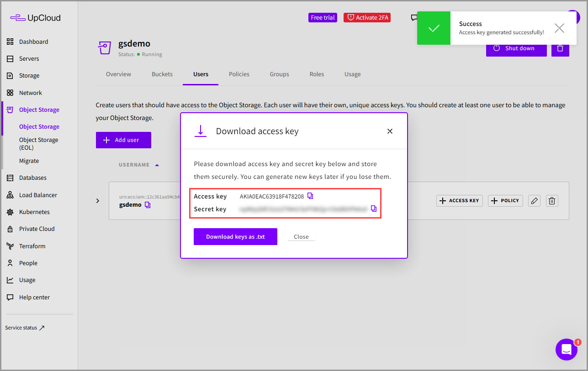588x371 pixels.
Task: Click the Close link in the dialog
Action: point(301,237)
